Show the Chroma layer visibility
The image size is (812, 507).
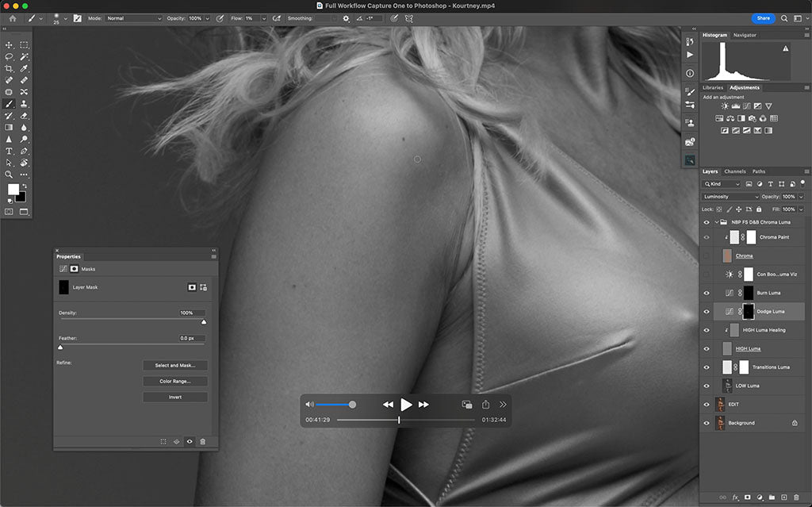click(707, 254)
